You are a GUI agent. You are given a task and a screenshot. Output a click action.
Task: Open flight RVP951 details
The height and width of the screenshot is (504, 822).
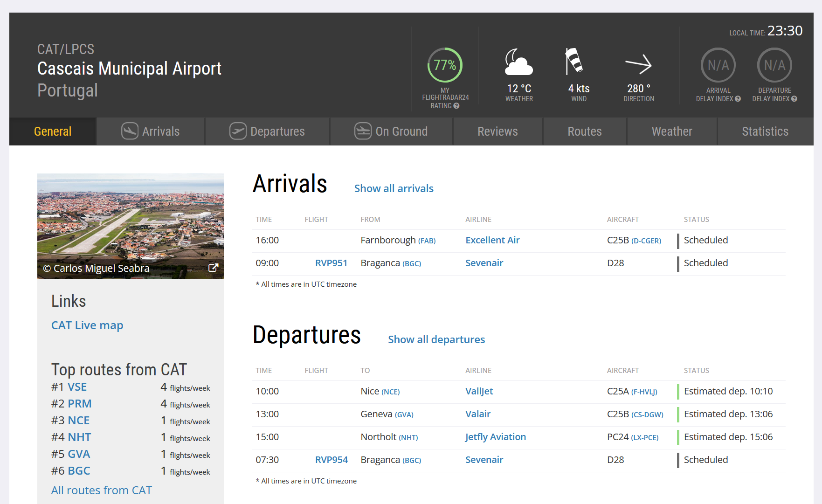coord(331,263)
